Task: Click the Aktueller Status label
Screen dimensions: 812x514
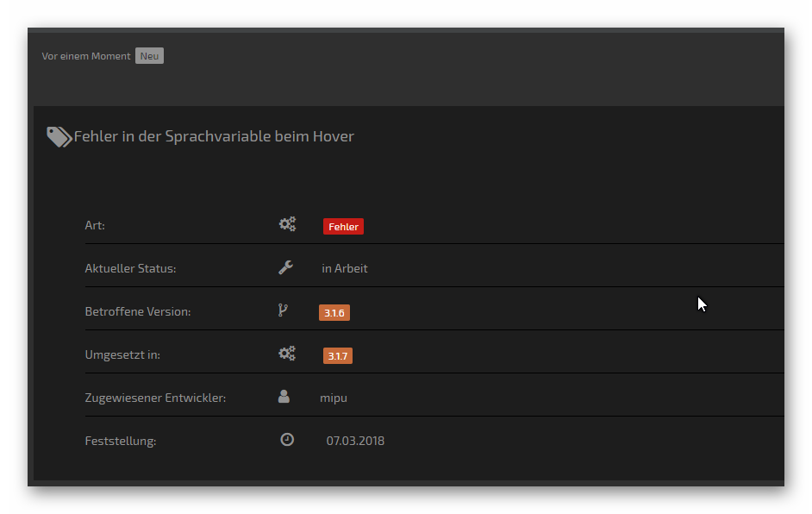Action: [130, 268]
